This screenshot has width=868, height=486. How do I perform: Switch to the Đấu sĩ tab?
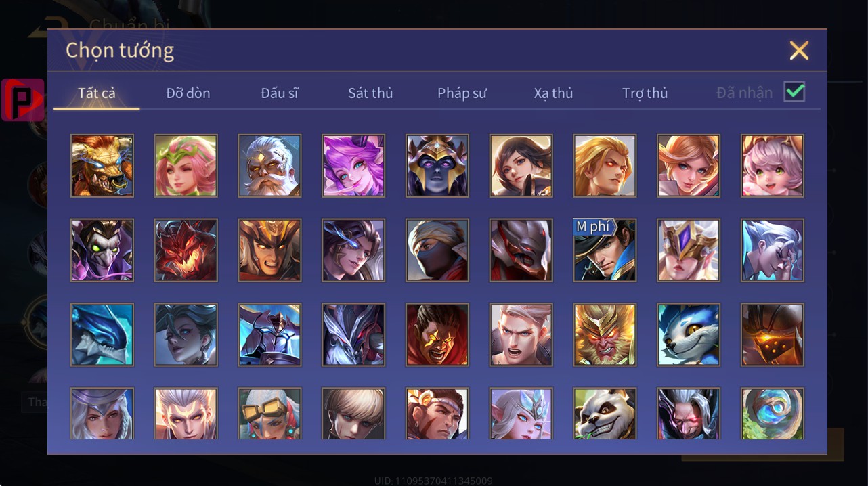[280, 93]
